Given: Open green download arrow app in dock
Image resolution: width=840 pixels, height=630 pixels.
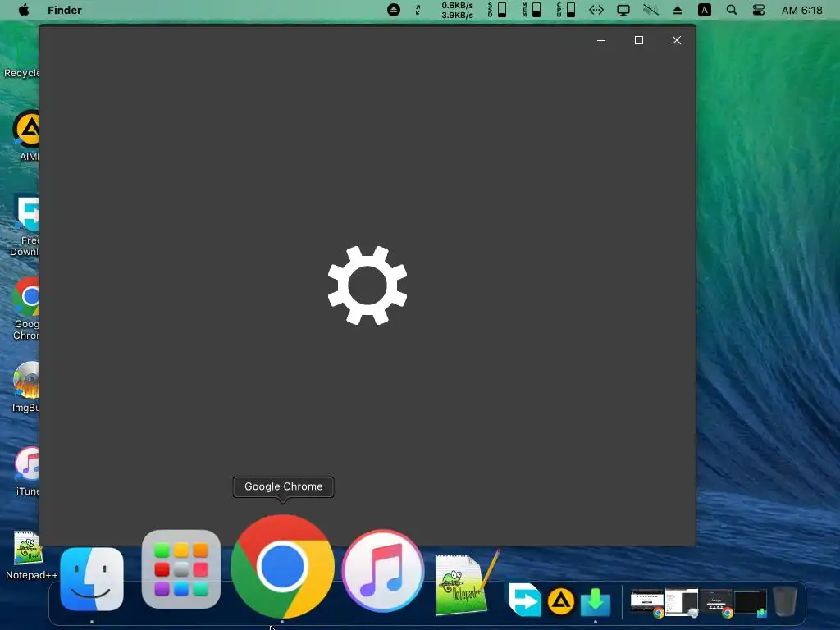Looking at the screenshot, I should click(596, 601).
